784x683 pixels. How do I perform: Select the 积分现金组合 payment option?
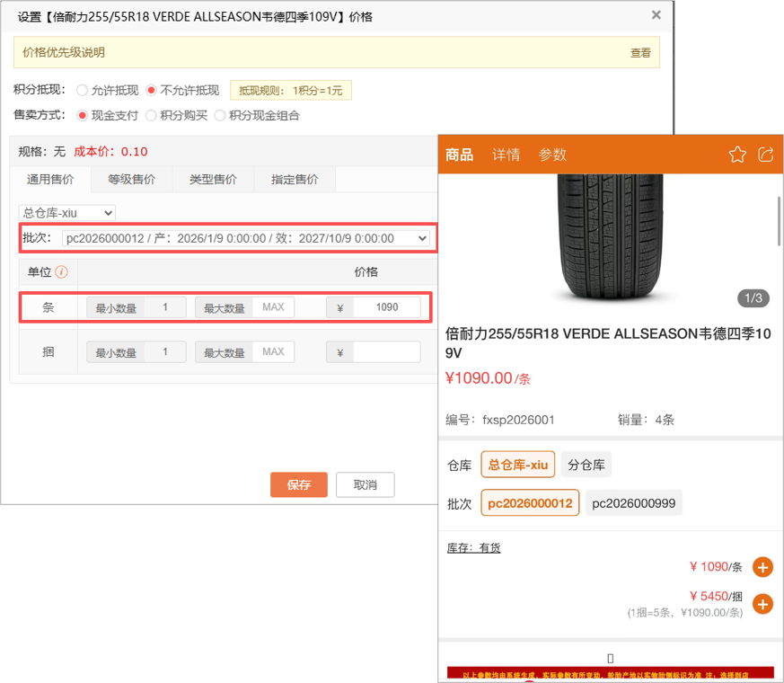pyautogui.click(x=217, y=115)
